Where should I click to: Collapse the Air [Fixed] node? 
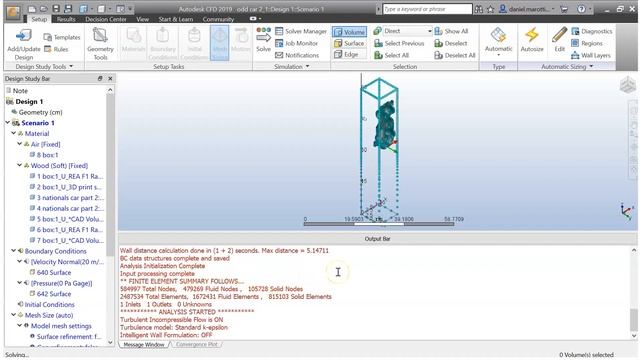pyautogui.click(x=19, y=144)
